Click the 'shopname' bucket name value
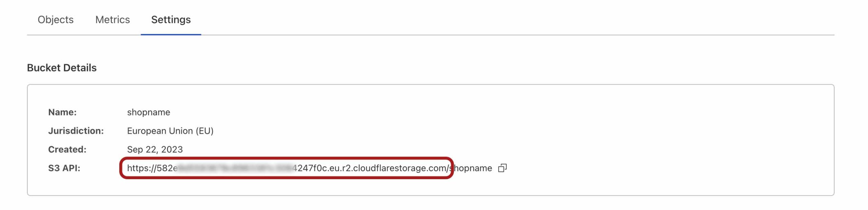The height and width of the screenshot is (210, 868). [149, 112]
